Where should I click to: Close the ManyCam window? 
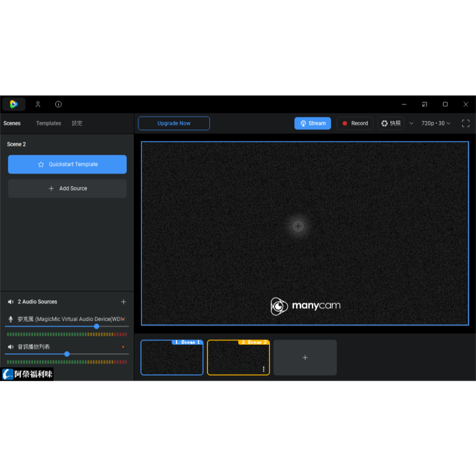(x=466, y=104)
